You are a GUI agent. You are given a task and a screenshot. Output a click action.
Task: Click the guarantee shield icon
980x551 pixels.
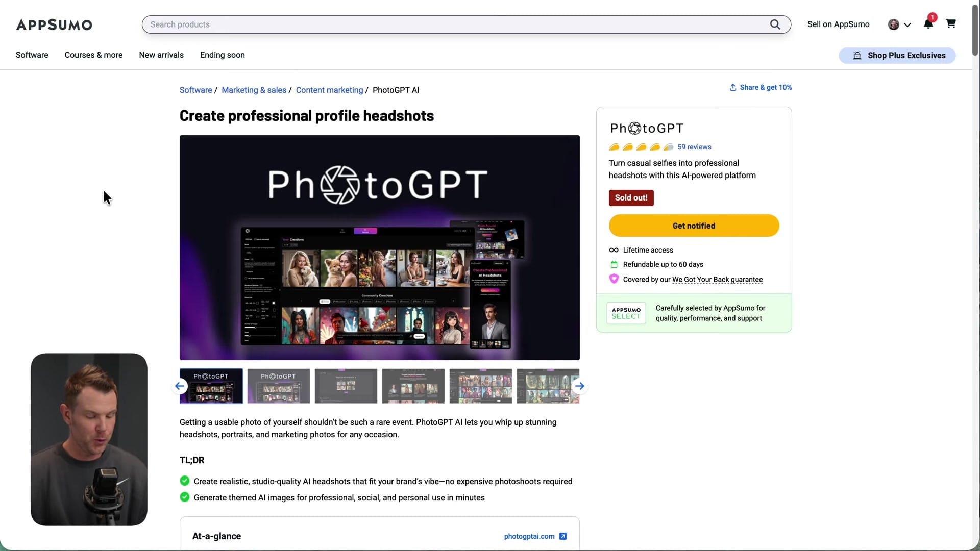click(x=614, y=279)
